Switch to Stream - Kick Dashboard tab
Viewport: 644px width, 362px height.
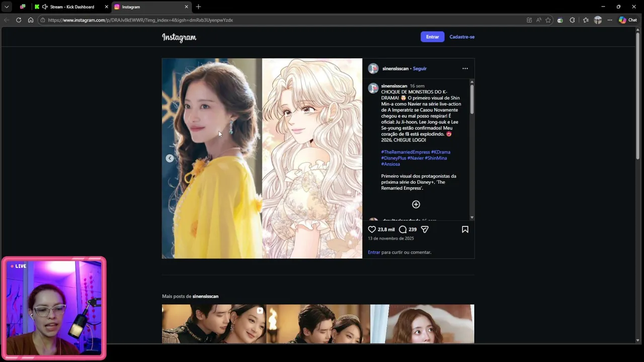point(71,7)
